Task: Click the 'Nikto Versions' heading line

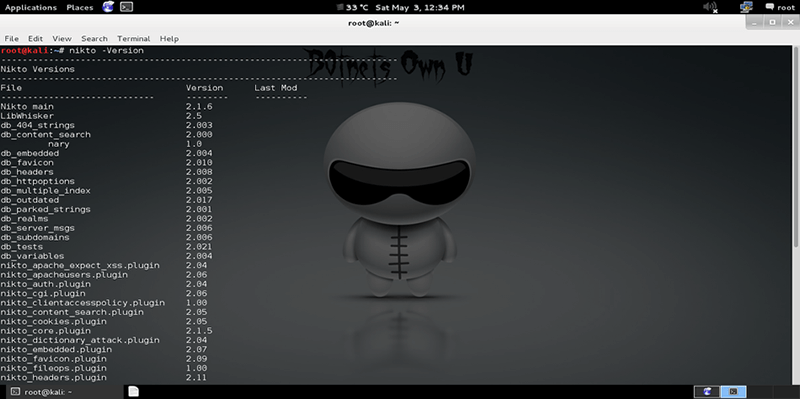Action: tap(37, 69)
